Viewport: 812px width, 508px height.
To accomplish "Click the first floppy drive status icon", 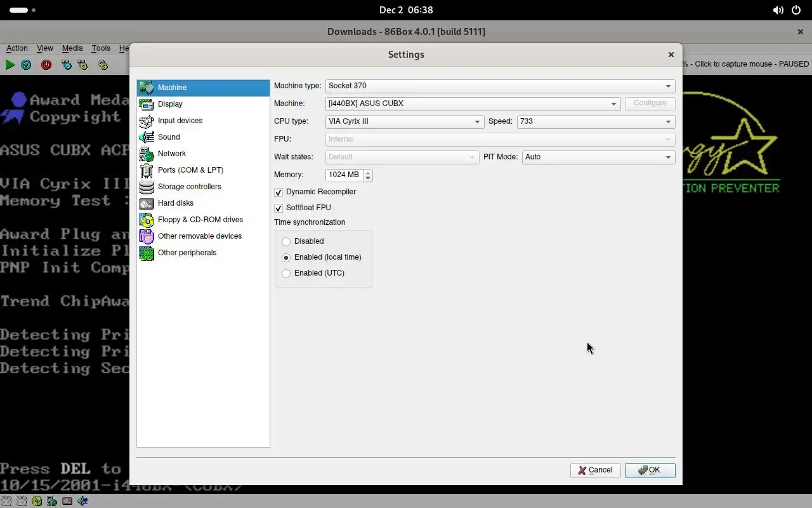I will [6, 501].
